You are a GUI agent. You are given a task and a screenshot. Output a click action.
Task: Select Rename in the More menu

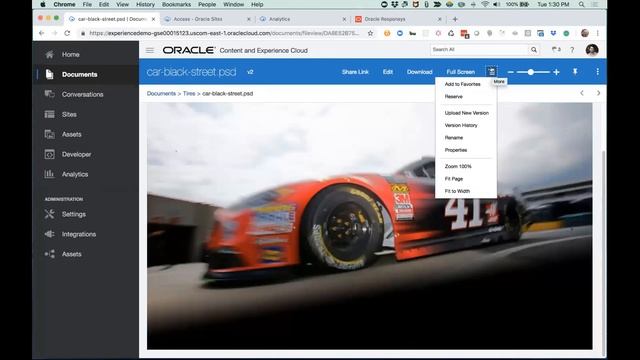[x=453, y=138]
